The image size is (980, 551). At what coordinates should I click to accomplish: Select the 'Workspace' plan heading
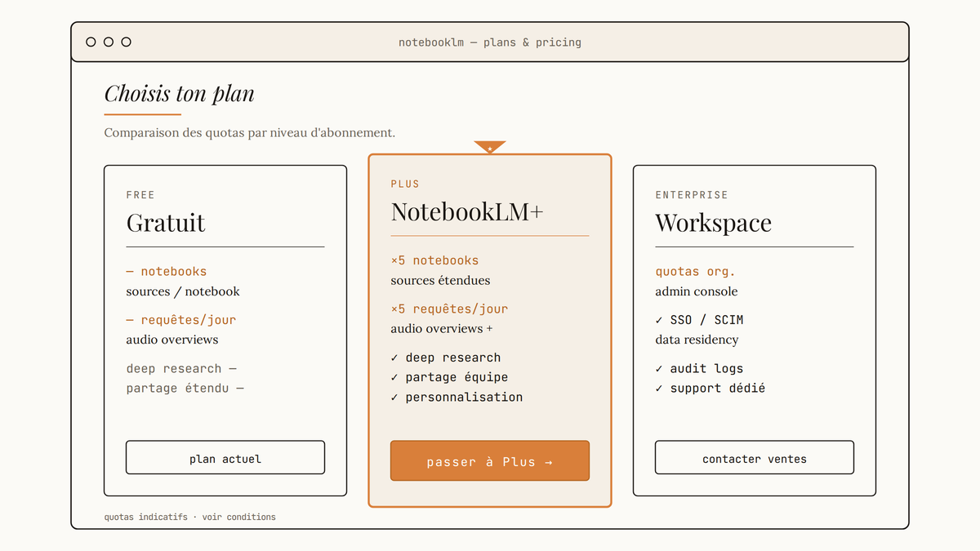coord(713,223)
